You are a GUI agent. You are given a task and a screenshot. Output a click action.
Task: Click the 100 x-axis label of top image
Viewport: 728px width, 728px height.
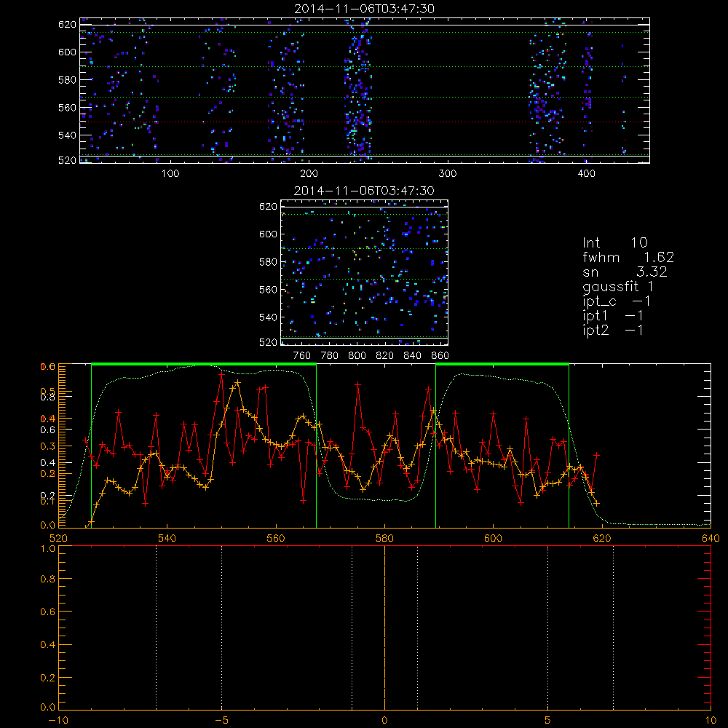pos(170,174)
